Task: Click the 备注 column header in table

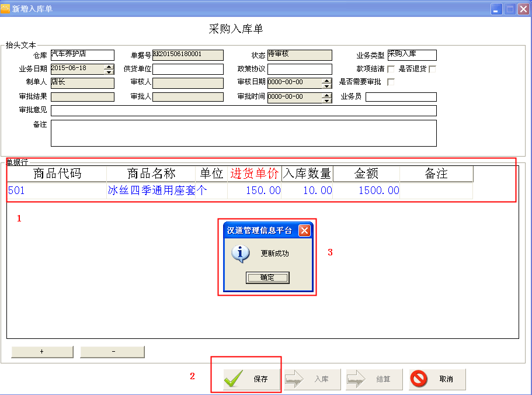Action: pyautogui.click(x=436, y=174)
